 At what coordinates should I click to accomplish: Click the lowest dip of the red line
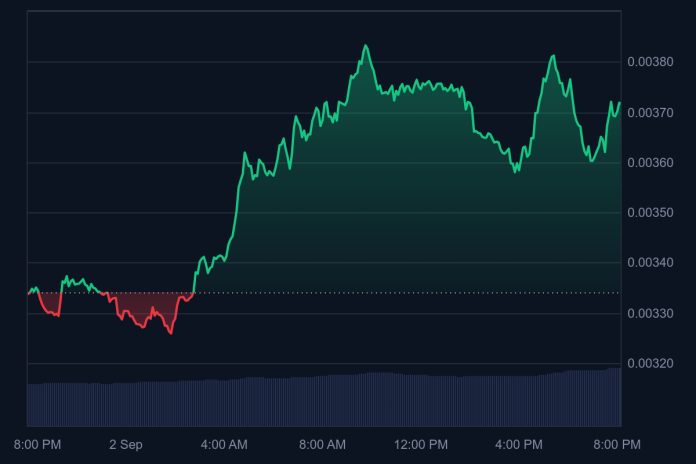(x=170, y=333)
